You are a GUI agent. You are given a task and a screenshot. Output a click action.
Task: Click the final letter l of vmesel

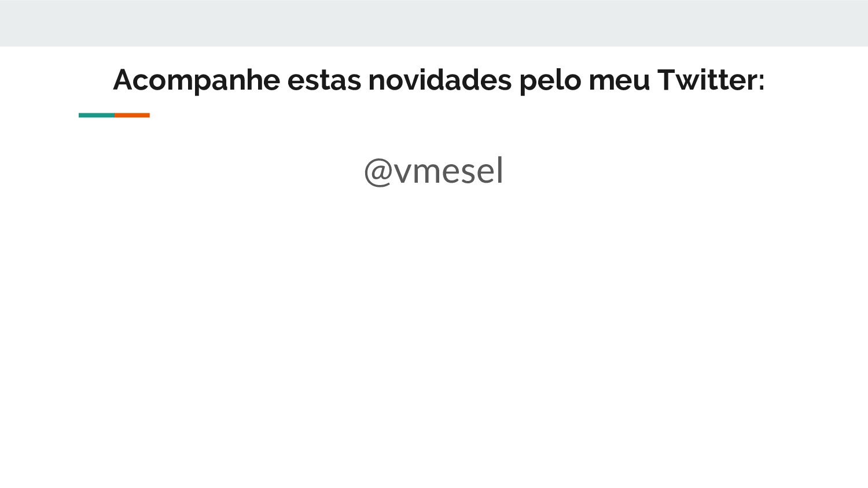click(x=501, y=170)
